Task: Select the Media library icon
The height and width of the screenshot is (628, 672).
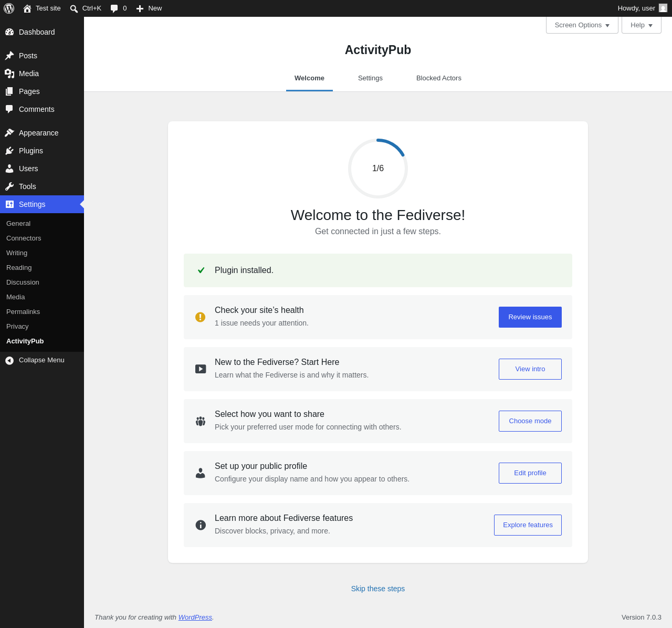Action: tap(9, 74)
